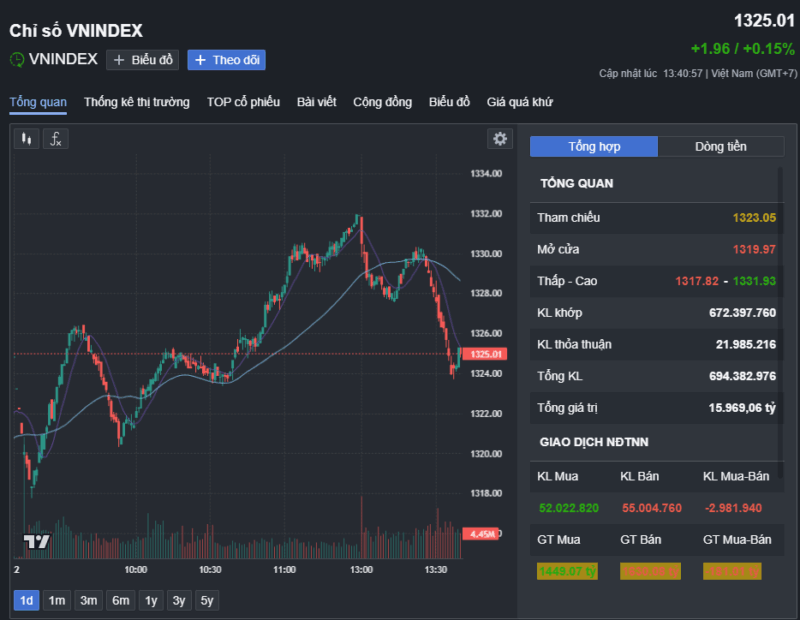Follow index with Theo dõi button
The height and width of the screenshot is (620, 800).
point(226,60)
